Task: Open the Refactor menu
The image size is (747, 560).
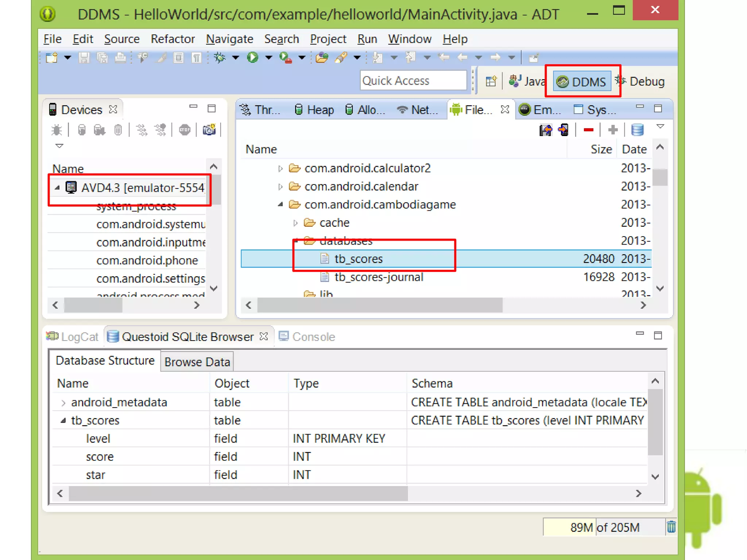Action: (173, 39)
